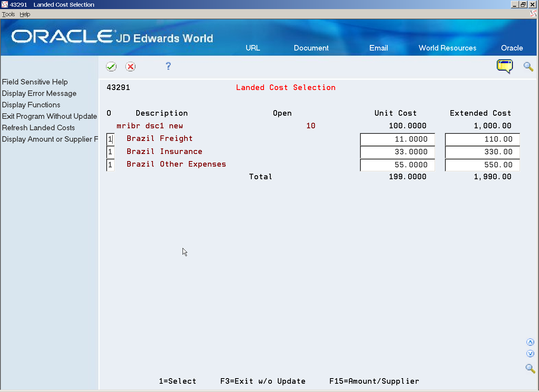The image size is (539, 392).
Task: Click option field for Brazil Other Expenses
Action: click(110, 165)
